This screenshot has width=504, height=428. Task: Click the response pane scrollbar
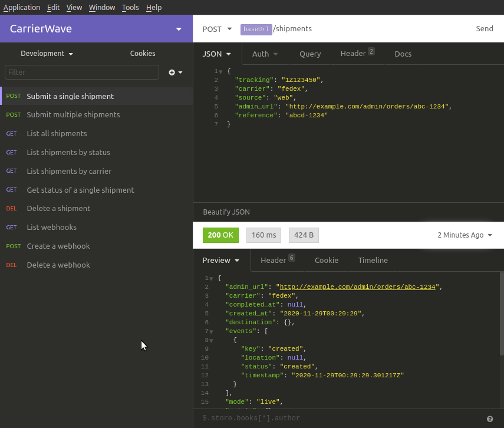tap(502, 314)
